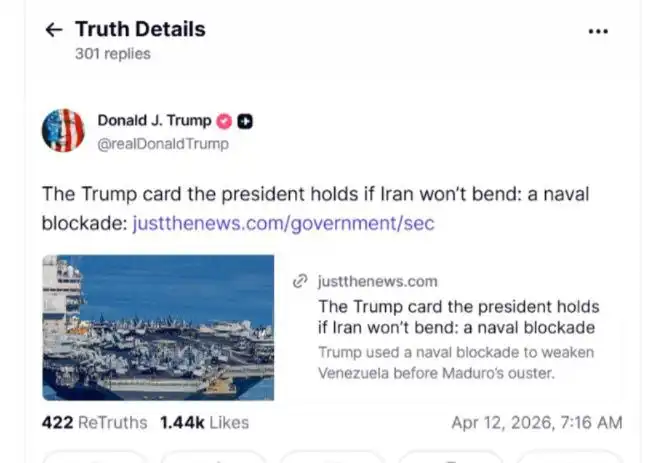Click the Donald J. Trump display name
The height and width of the screenshot is (463, 666).
[x=154, y=121]
